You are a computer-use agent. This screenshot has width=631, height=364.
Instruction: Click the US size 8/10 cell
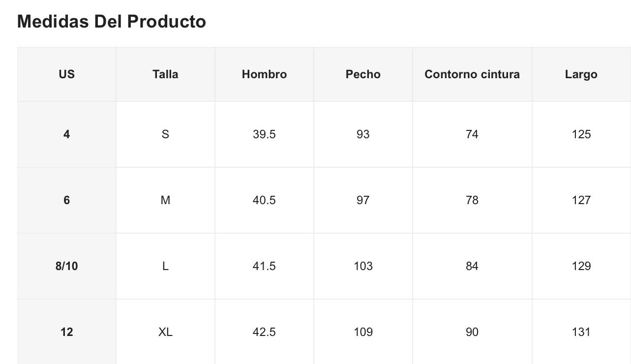click(x=66, y=266)
